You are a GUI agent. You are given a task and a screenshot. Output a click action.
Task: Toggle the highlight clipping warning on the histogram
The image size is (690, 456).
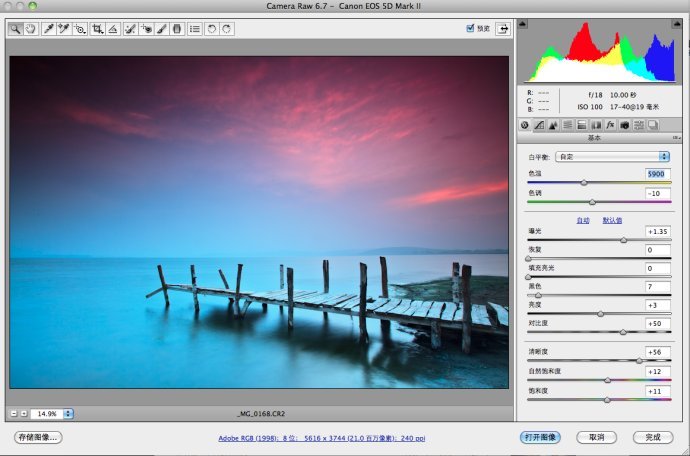[676, 24]
